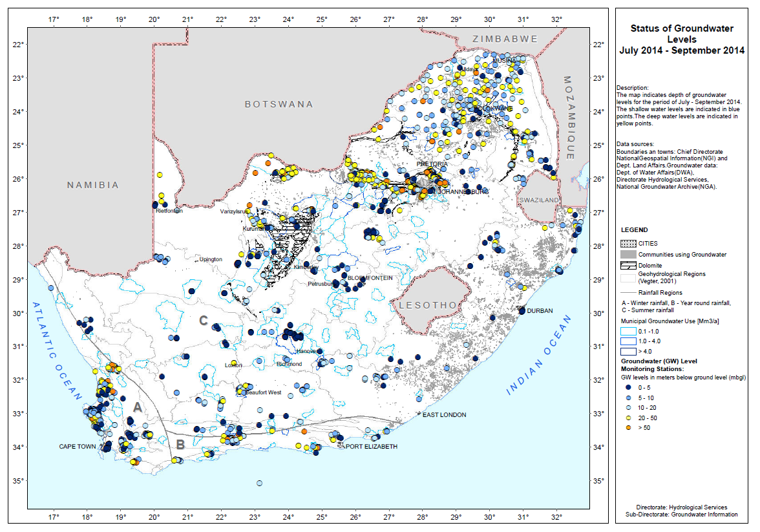This screenshot has width=760, height=532.
Task: Select the 5 - 10 legend dot
Action: pyautogui.click(x=628, y=398)
